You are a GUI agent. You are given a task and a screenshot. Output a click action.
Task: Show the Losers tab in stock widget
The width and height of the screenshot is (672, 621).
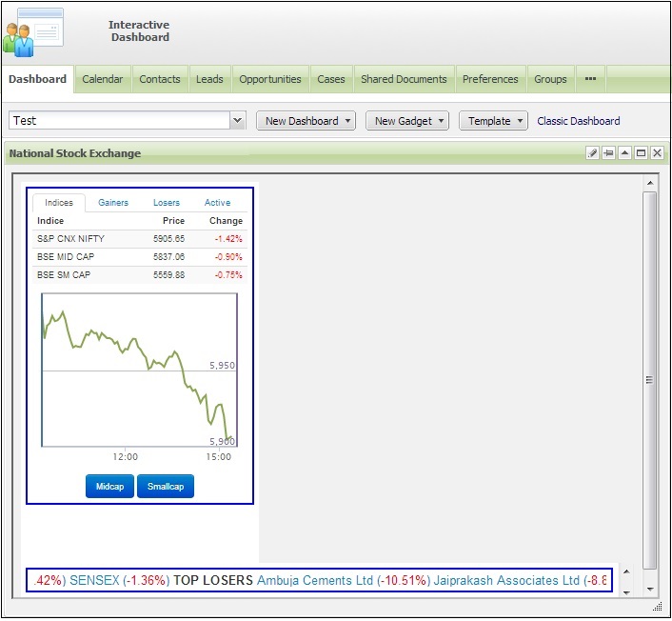point(167,203)
